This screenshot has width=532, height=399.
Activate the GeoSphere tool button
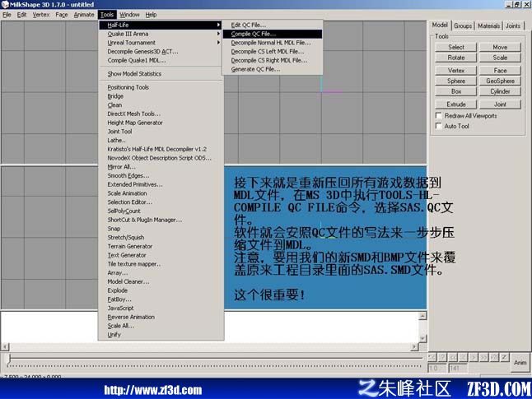pyautogui.click(x=500, y=81)
